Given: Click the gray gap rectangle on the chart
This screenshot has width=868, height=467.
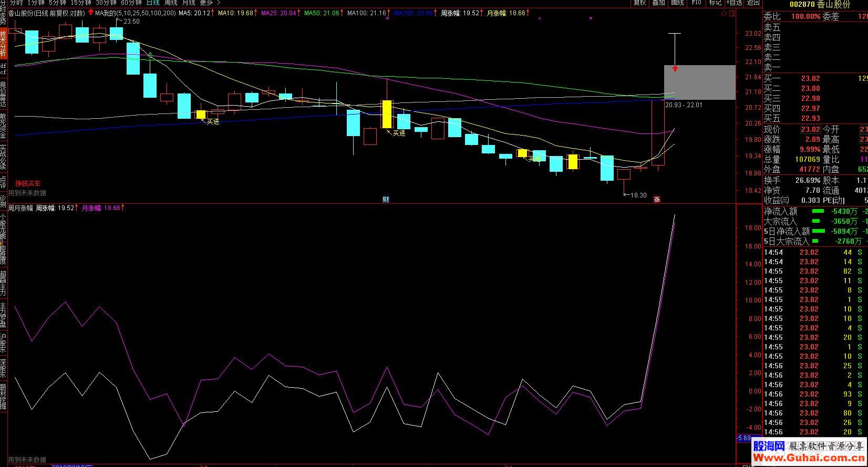Looking at the screenshot, I should click(x=699, y=82).
